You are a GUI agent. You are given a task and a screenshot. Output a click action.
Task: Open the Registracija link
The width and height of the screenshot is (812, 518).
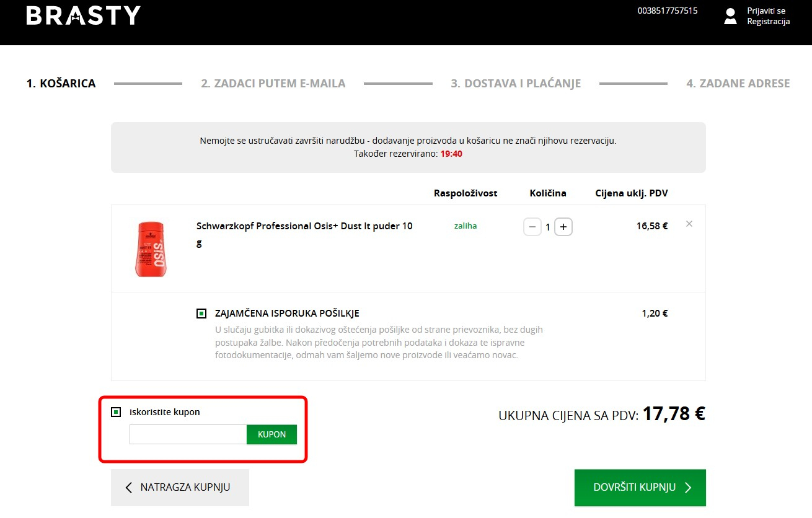click(x=768, y=22)
